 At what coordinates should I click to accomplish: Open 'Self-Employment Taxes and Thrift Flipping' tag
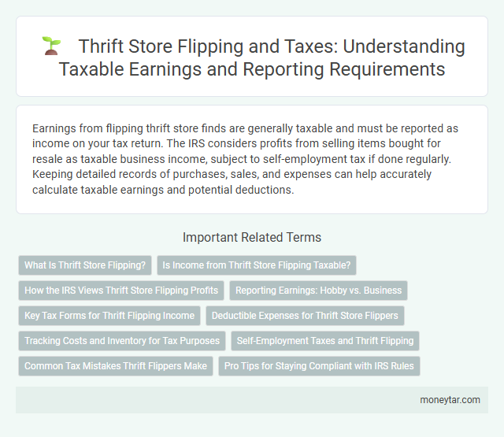[325, 341]
